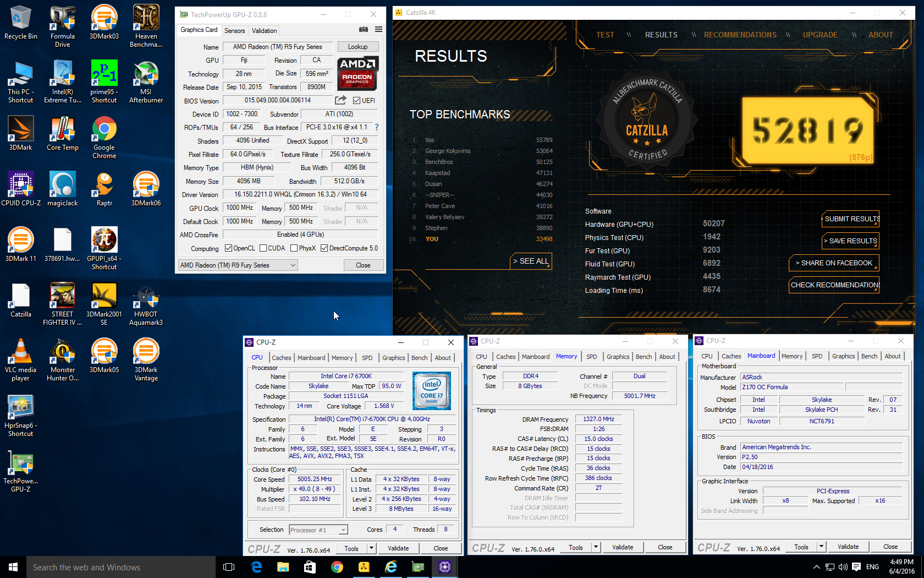
Task: Toggle the PhysX checkbox
Action: coord(294,248)
